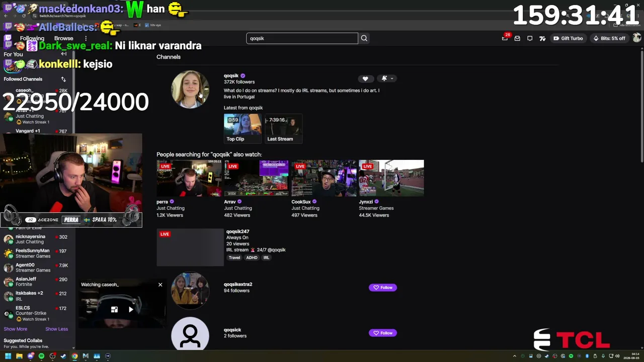
Task: Follow the qoqsikextra2 channel
Action: [x=383, y=288]
